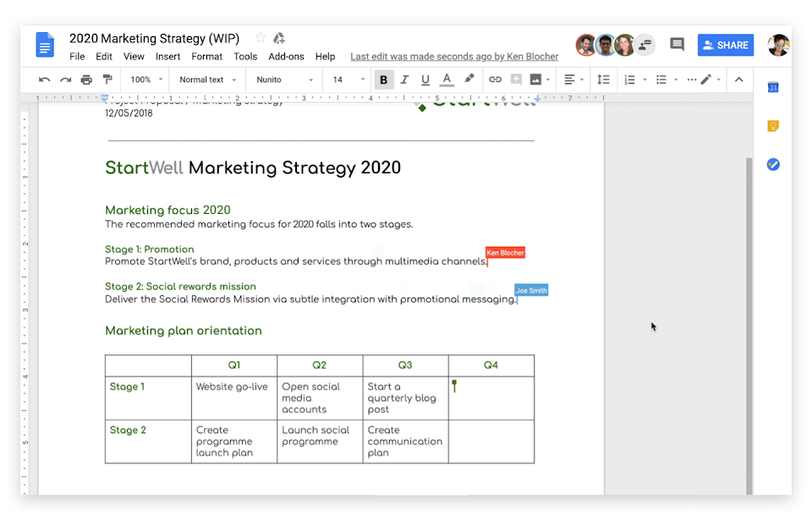
Task: Open the last edit by Ken Blocher link
Action: click(x=454, y=57)
